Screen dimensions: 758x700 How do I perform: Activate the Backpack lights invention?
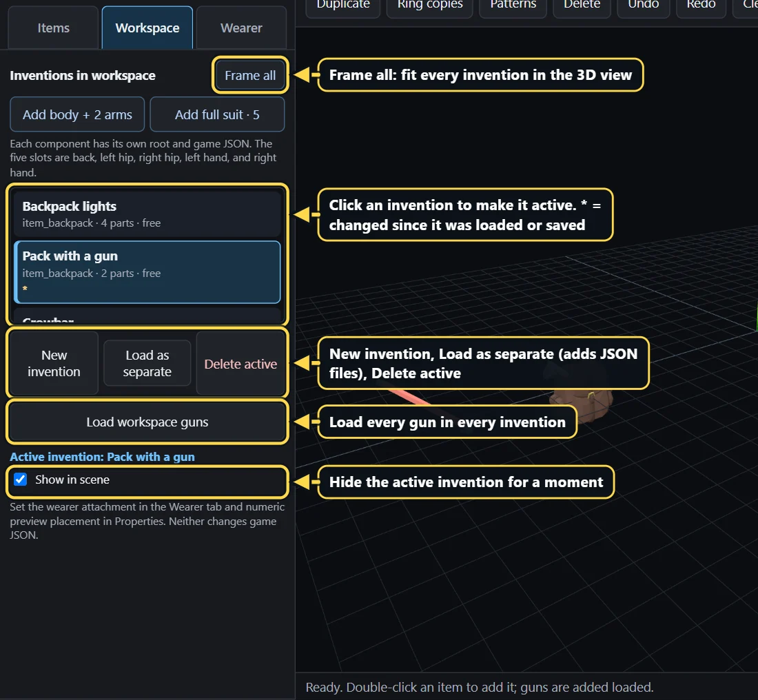tap(147, 214)
